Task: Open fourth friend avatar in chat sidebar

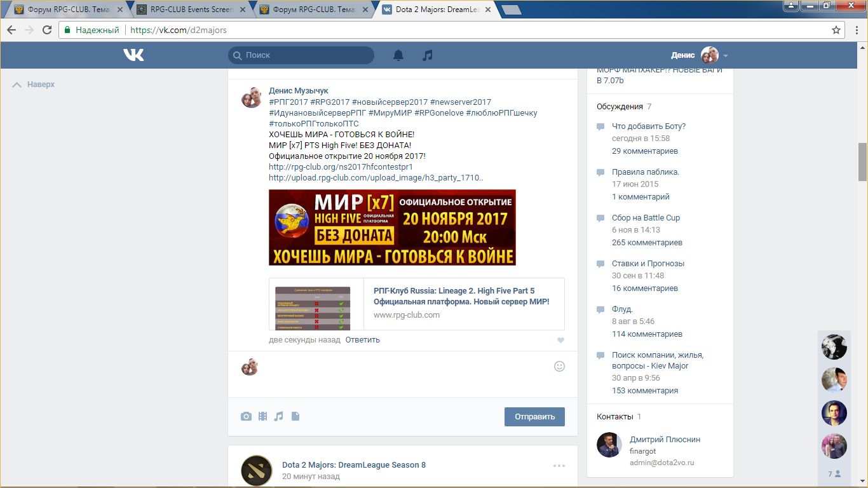Action: (834, 446)
